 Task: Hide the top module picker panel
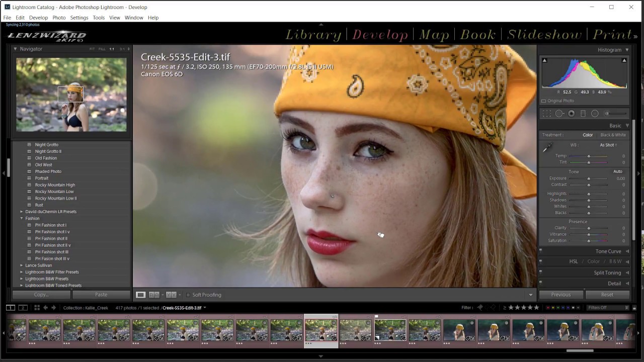click(x=321, y=24)
